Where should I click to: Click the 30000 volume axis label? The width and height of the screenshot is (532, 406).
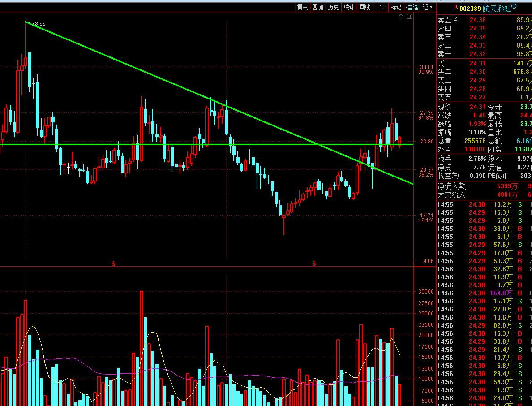point(426,292)
